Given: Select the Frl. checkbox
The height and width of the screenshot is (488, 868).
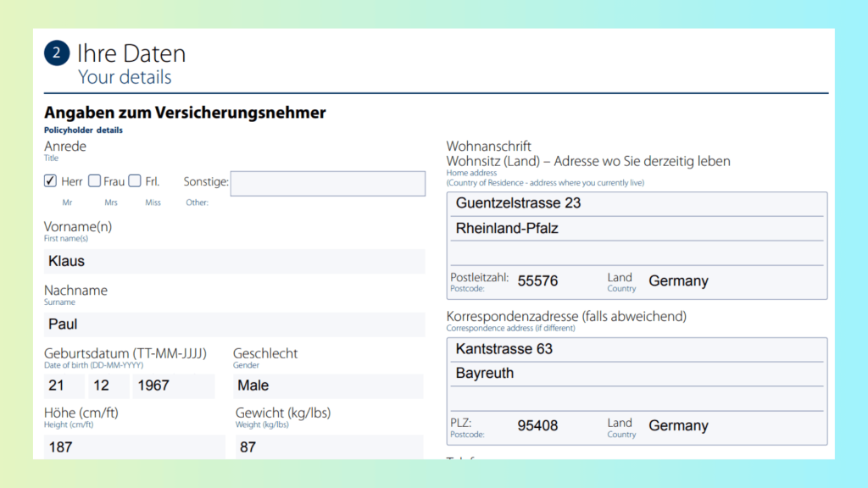Looking at the screenshot, I should click(135, 180).
